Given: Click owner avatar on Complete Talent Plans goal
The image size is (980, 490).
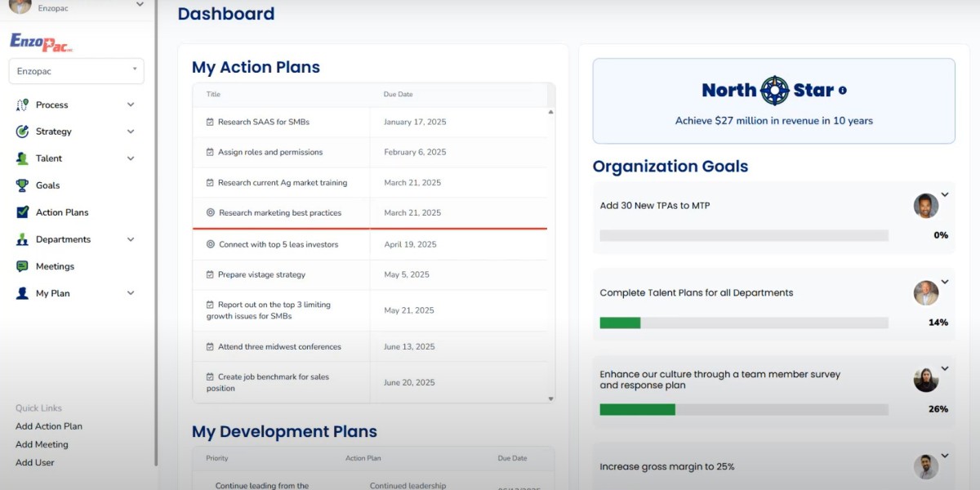Looking at the screenshot, I should (x=926, y=293).
